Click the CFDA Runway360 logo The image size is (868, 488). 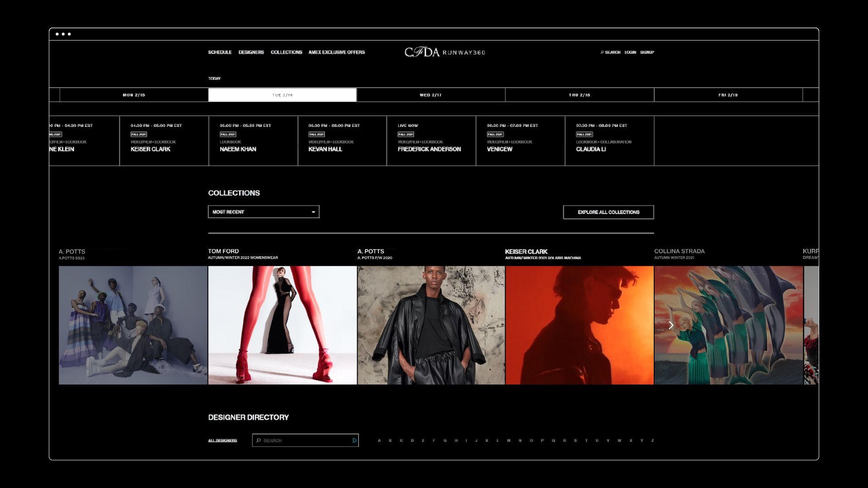[444, 52]
